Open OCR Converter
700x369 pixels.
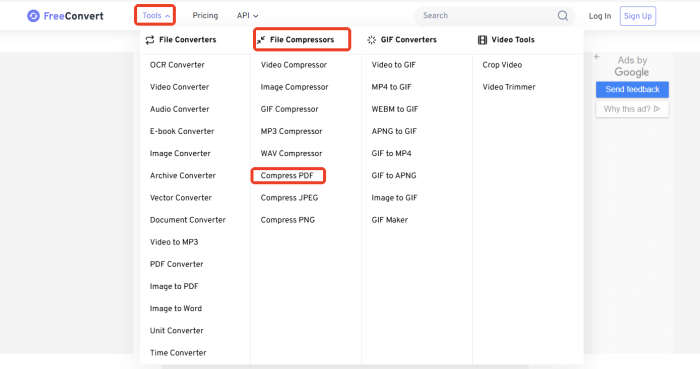tap(177, 65)
